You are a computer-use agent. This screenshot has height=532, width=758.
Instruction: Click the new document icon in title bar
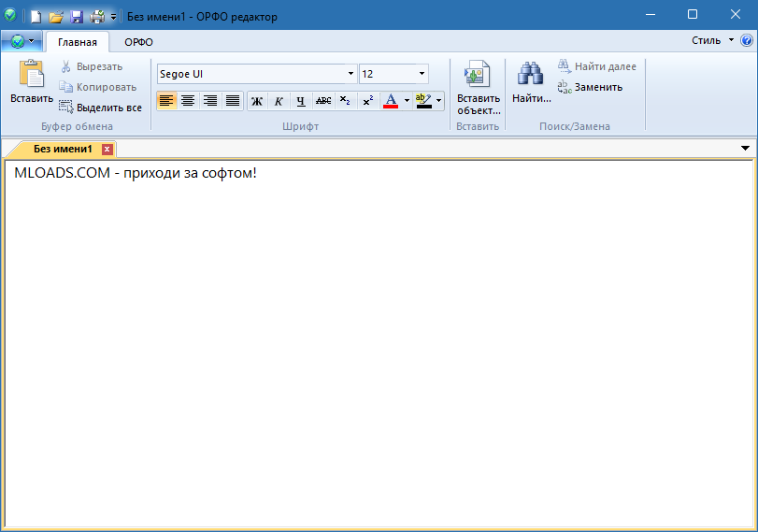tap(36, 16)
